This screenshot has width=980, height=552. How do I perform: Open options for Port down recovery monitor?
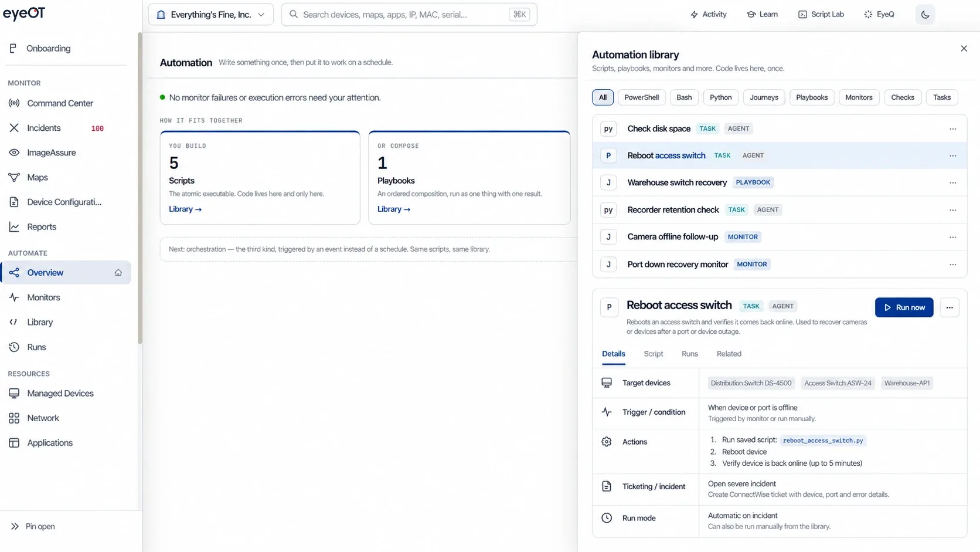click(952, 265)
